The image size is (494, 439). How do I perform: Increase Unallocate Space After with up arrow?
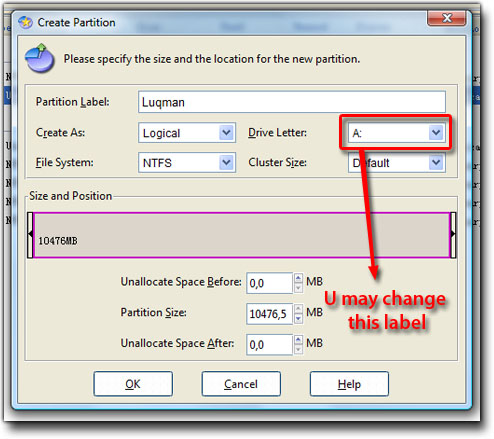point(298,339)
